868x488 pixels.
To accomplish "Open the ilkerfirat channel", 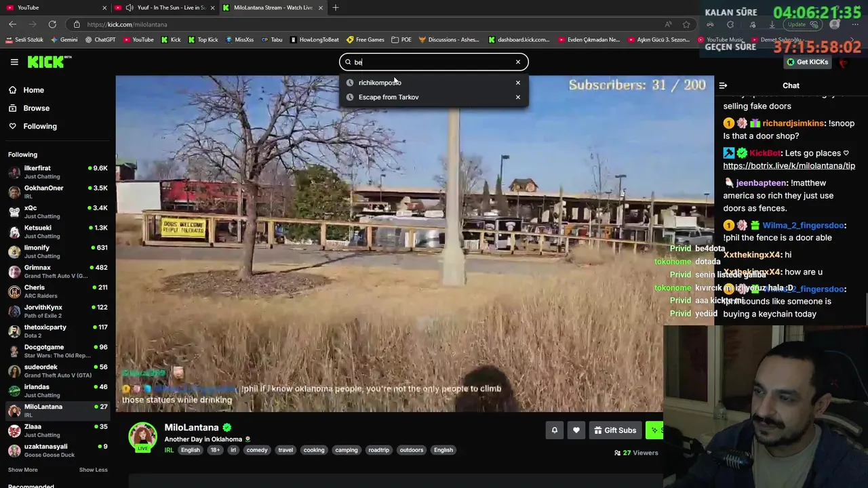I will 58,171.
